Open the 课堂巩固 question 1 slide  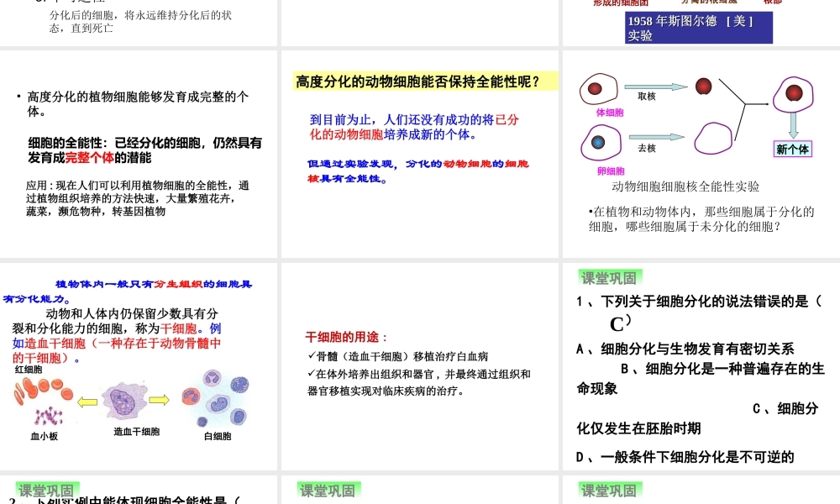point(701,366)
